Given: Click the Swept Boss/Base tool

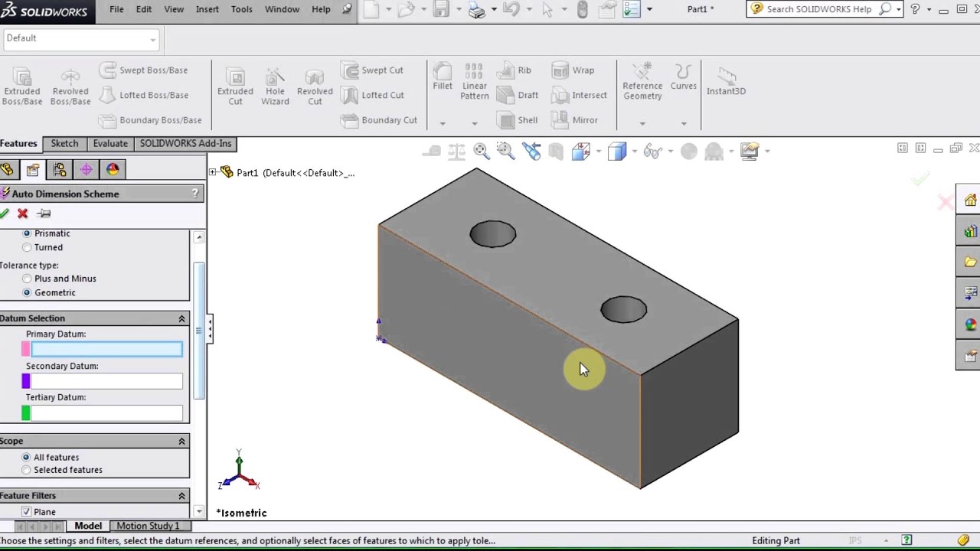Looking at the screenshot, I should [143, 70].
